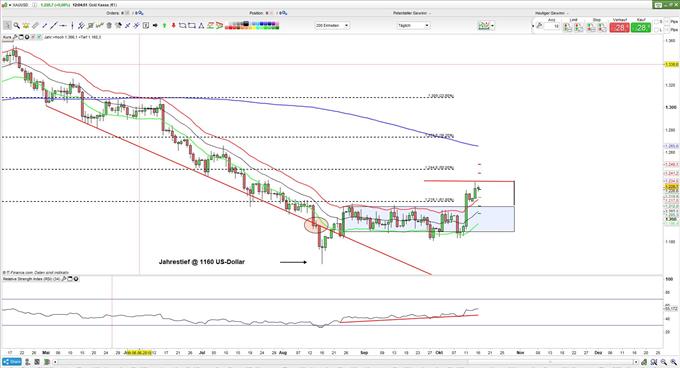Click the red Verkauf sell button
The width and height of the screenshot is (680, 368).
coord(619,28)
